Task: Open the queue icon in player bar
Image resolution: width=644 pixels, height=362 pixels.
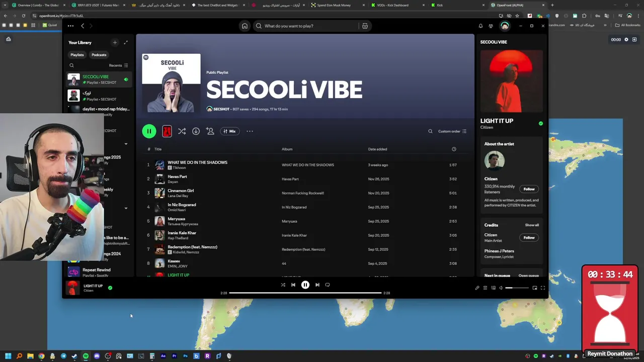Action: tap(485, 288)
